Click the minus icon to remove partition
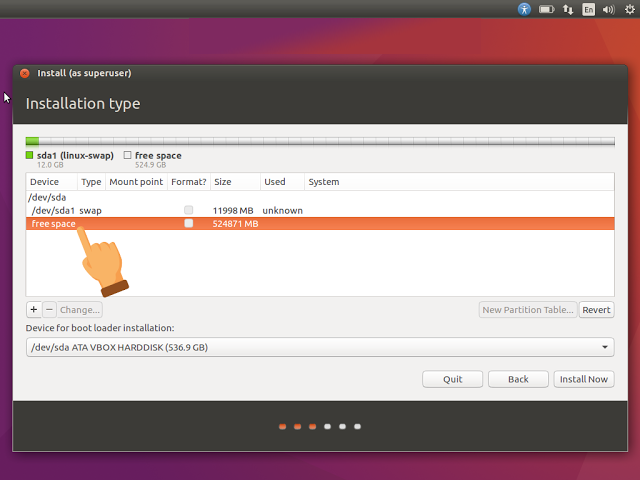The image size is (640, 480). [49, 310]
